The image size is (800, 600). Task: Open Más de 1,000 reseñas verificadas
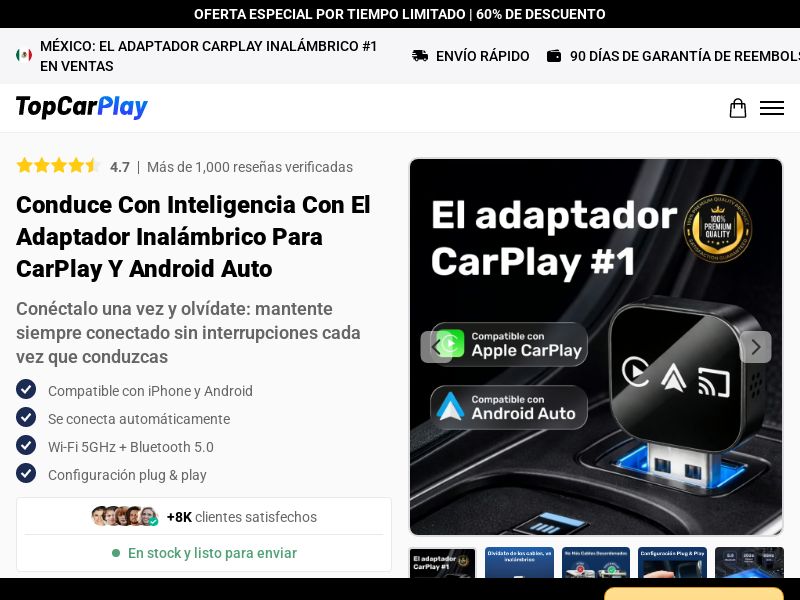point(250,167)
